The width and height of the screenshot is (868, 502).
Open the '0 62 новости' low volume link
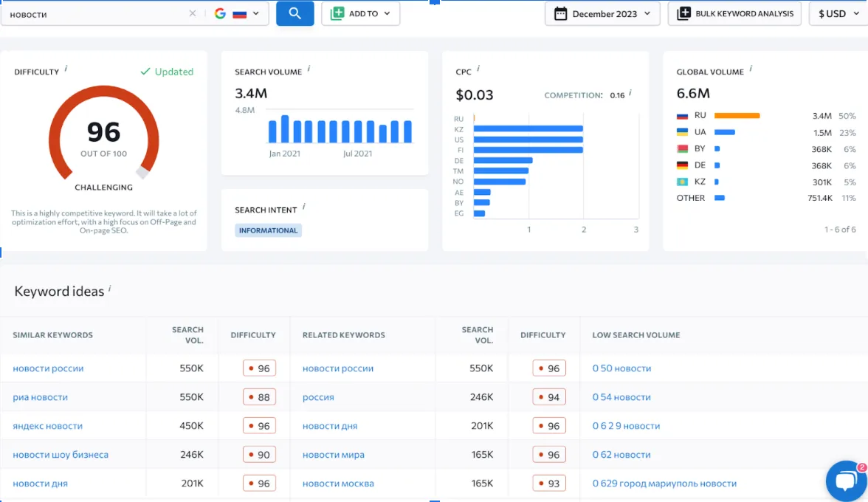(x=621, y=455)
